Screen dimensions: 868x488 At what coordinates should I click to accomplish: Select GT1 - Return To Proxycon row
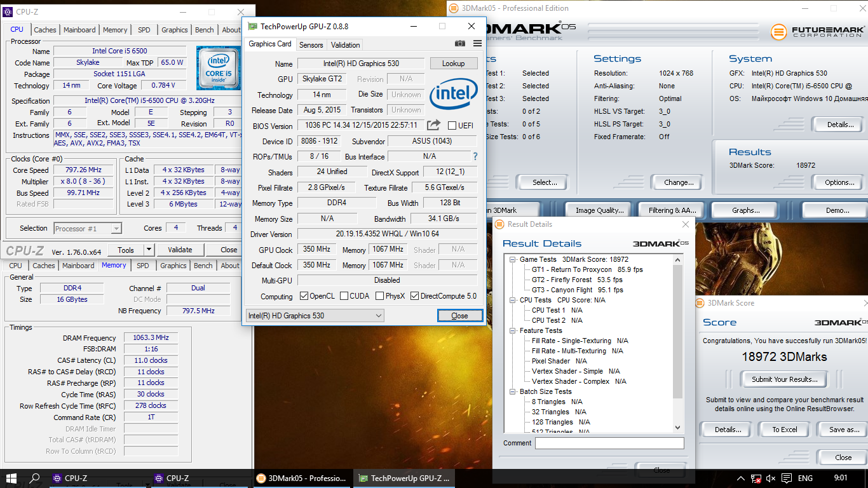[587, 269]
